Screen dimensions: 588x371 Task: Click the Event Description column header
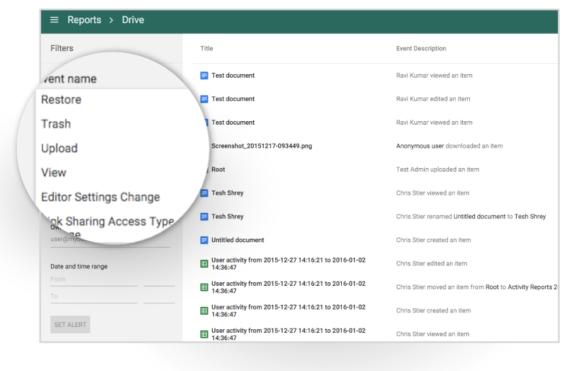421,48
